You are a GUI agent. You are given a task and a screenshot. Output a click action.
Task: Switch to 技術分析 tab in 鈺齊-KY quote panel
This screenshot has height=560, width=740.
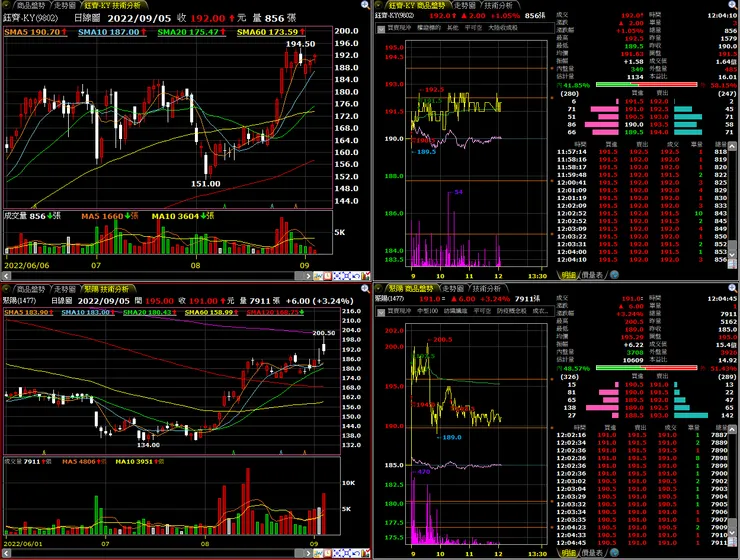coord(498,6)
